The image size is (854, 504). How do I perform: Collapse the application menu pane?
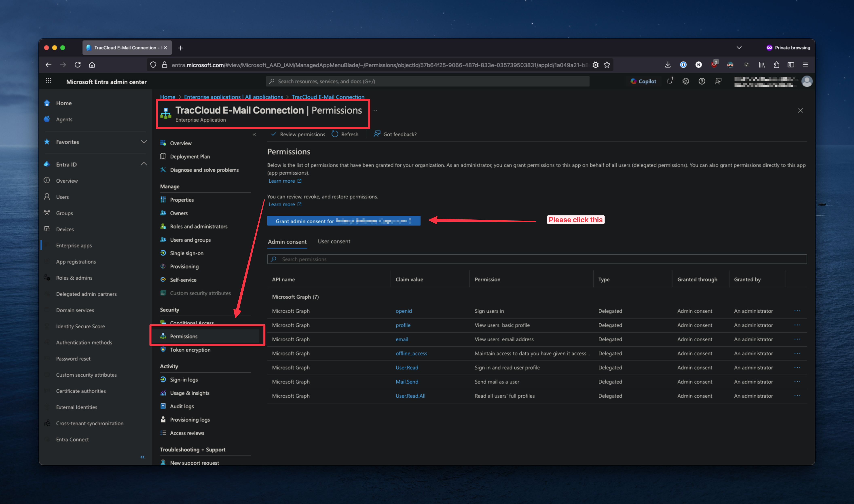coord(254,135)
